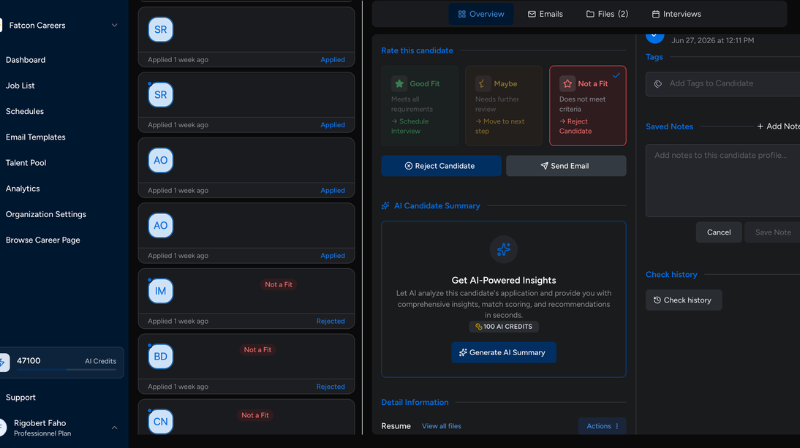
Task: Switch to the Overview tab
Action: tap(481, 14)
